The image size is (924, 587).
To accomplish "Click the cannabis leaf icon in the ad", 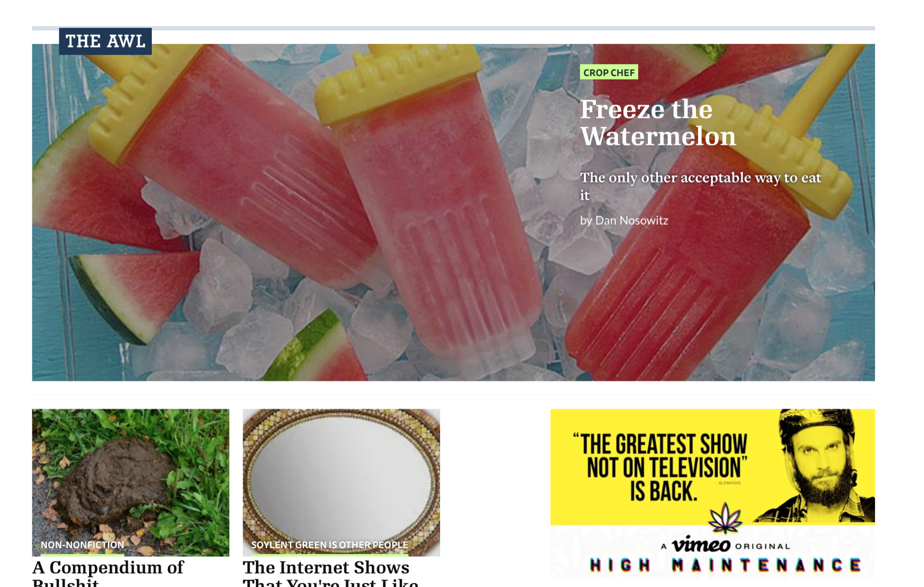I will (725, 517).
